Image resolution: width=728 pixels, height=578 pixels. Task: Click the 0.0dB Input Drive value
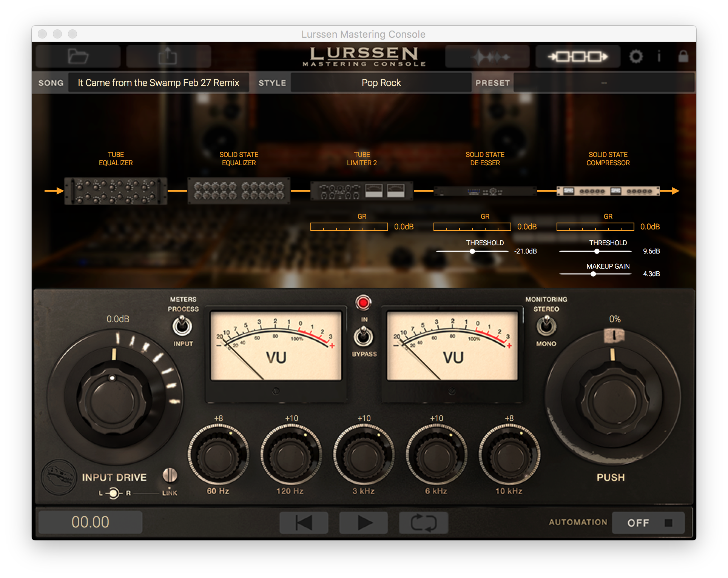click(118, 319)
